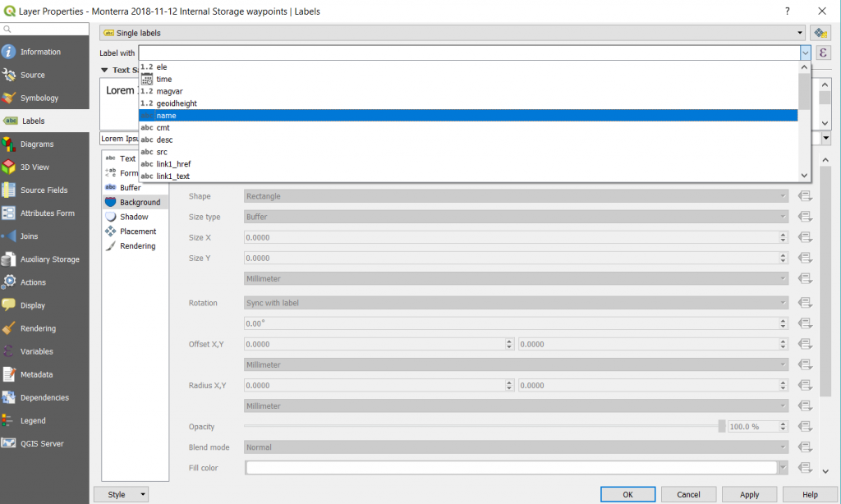Open automated placement settings icon

pyautogui.click(x=820, y=33)
